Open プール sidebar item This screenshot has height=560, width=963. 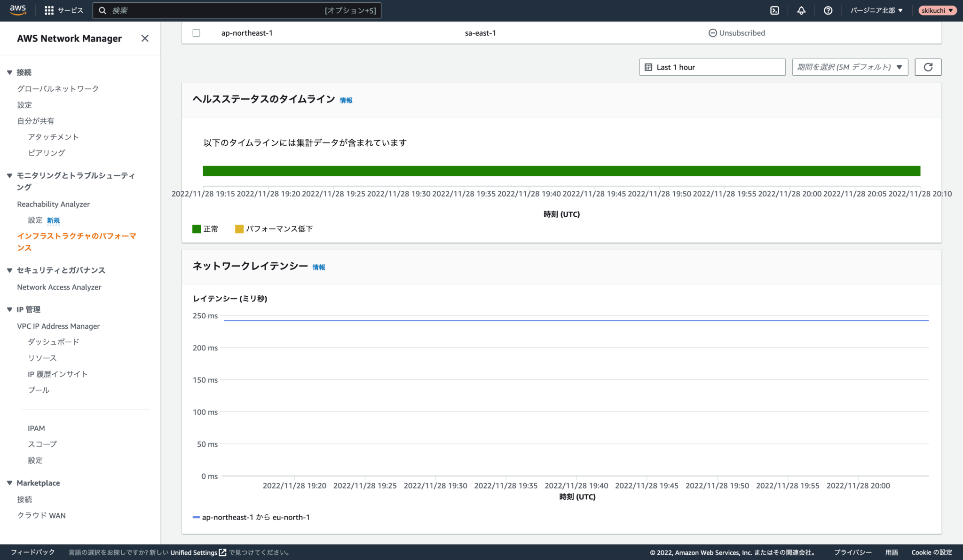pos(39,390)
